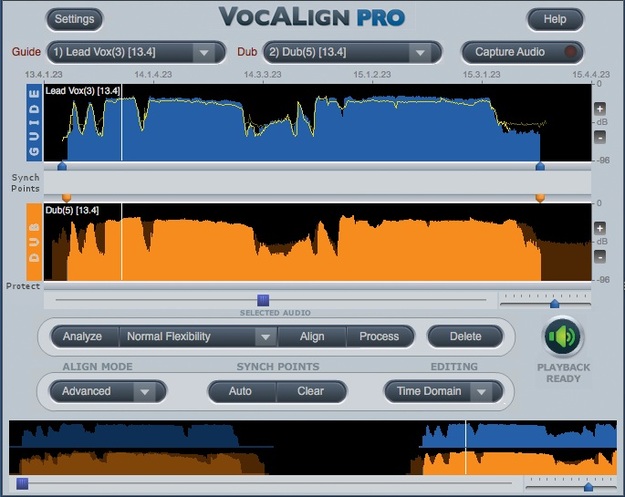Click the right orange Dub synch marker

click(540, 198)
